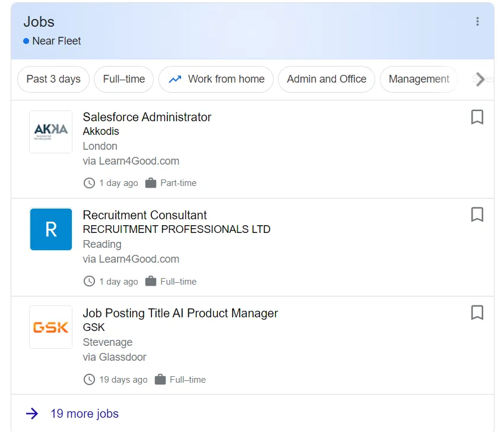Click the GSK company logo
This screenshot has height=432, width=504.
pyautogui.click(x=50, y=327)
